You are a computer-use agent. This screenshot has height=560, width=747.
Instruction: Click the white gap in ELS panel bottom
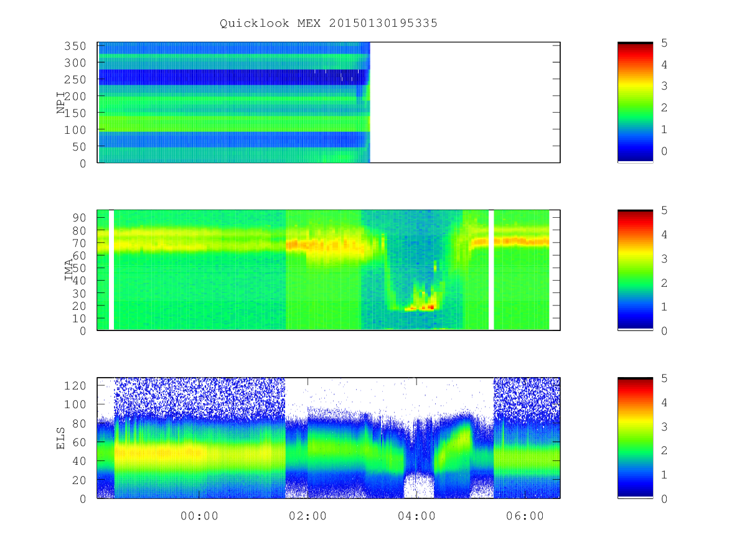pyautogui.click(x=418, y=485)
